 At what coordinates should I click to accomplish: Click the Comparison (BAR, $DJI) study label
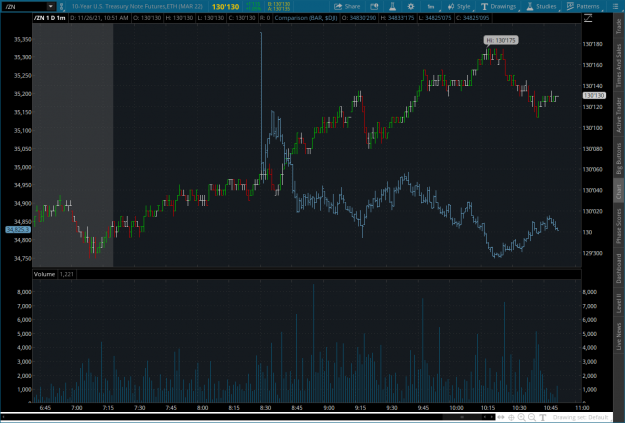(x=306, y=18)
